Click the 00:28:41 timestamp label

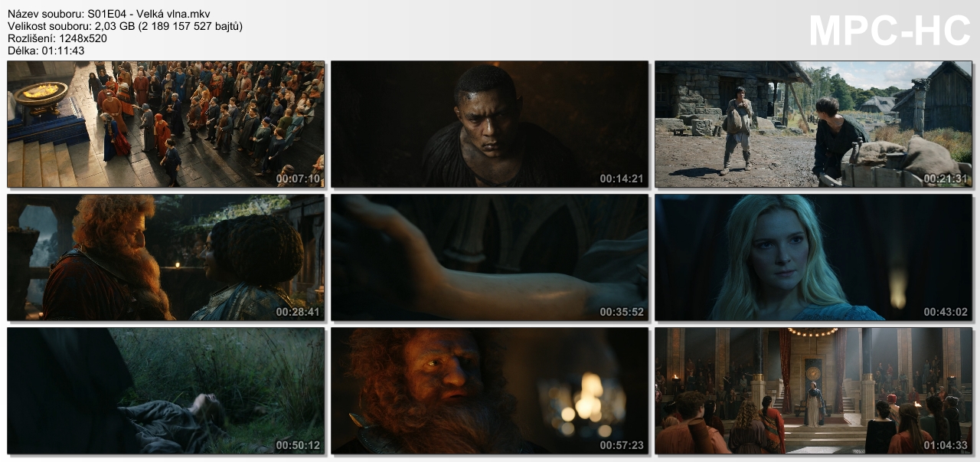point(298,312)
